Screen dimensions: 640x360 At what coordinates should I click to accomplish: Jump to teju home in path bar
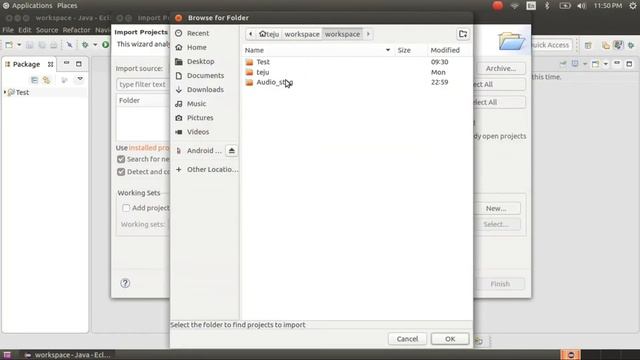point(269,34)
